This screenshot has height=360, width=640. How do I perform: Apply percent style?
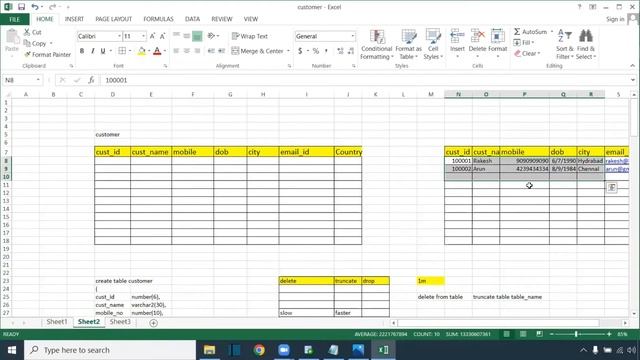316,51
